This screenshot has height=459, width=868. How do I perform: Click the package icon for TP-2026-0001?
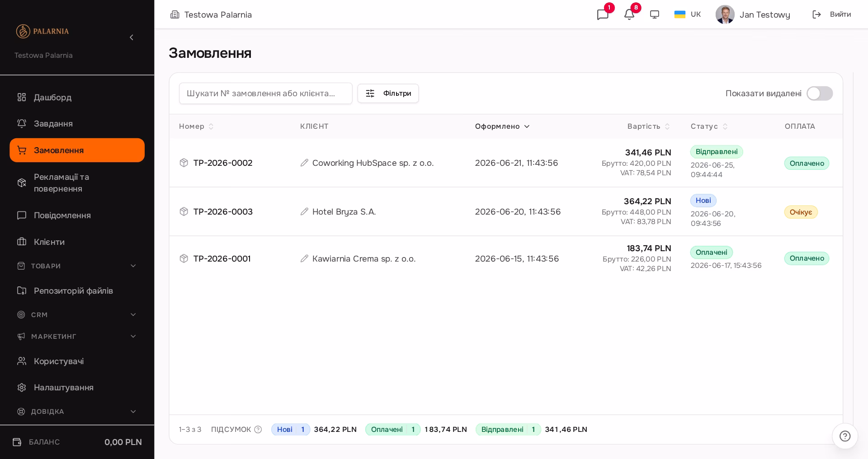pyautogui.click(x=184, y=258)
